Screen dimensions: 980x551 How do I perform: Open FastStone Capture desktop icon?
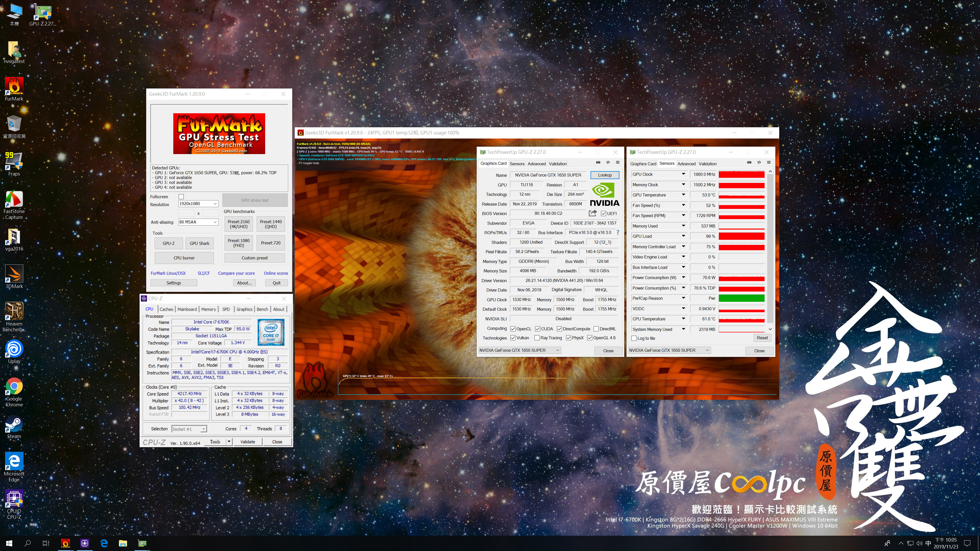pos(14,205)
